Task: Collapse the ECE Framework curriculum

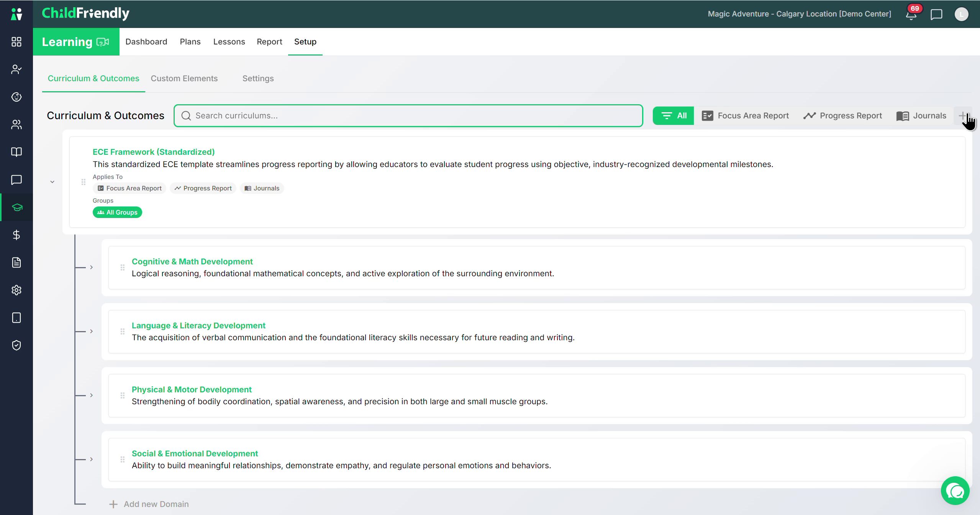Action: click(52, 182)
